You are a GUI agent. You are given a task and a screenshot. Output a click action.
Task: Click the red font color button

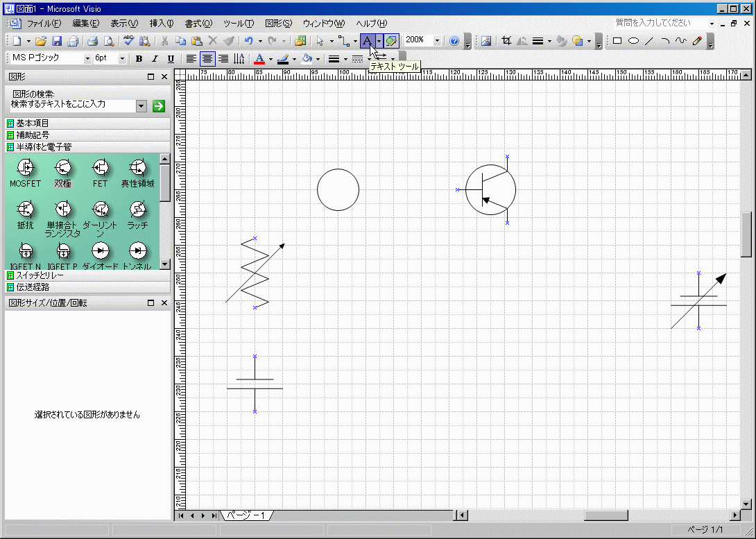pyautogui.click(x=259, y=59)
